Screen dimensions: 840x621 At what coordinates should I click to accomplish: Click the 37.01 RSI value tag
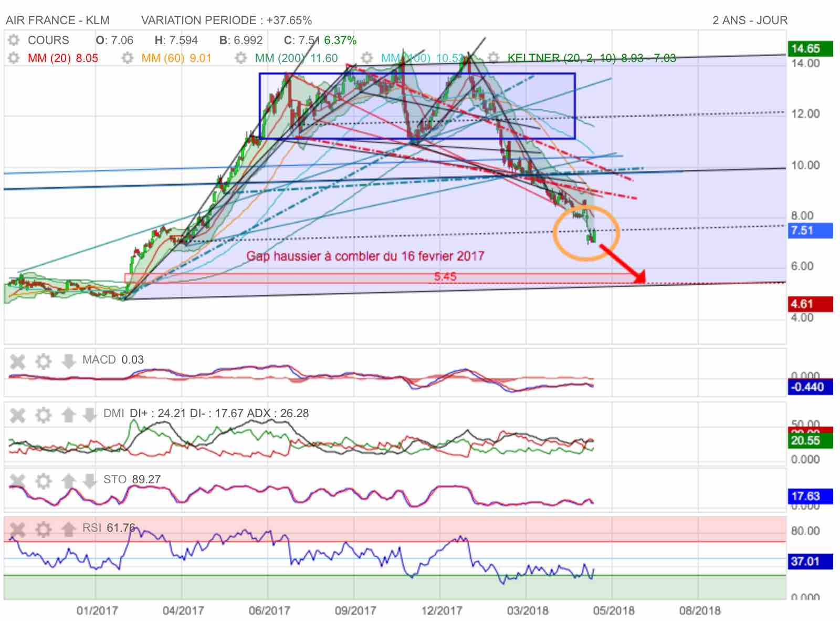point(810,562)
